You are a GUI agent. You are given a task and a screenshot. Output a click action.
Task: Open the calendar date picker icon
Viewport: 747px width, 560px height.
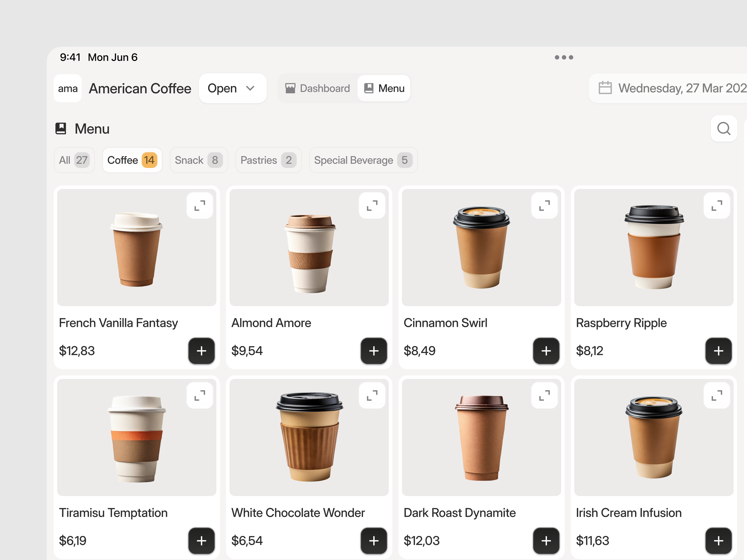(605, 88)
